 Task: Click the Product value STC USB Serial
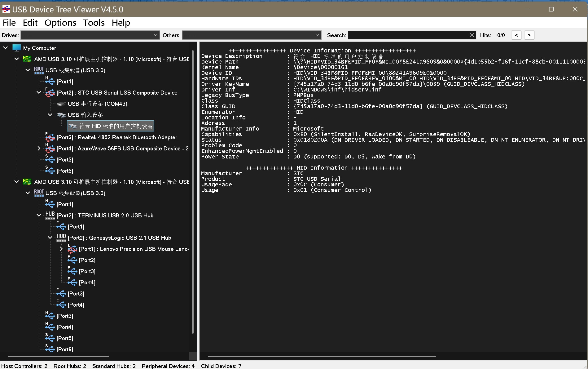coord(317,179)
